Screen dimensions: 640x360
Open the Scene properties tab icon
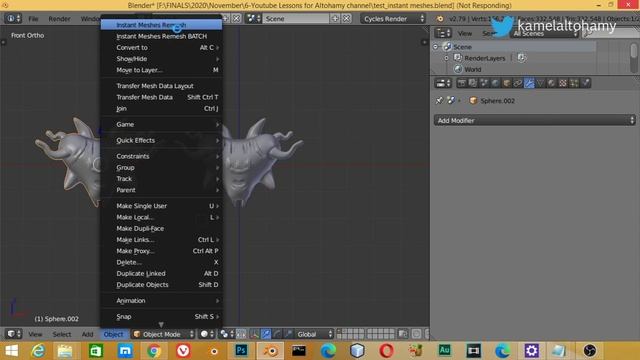point(484,83)
